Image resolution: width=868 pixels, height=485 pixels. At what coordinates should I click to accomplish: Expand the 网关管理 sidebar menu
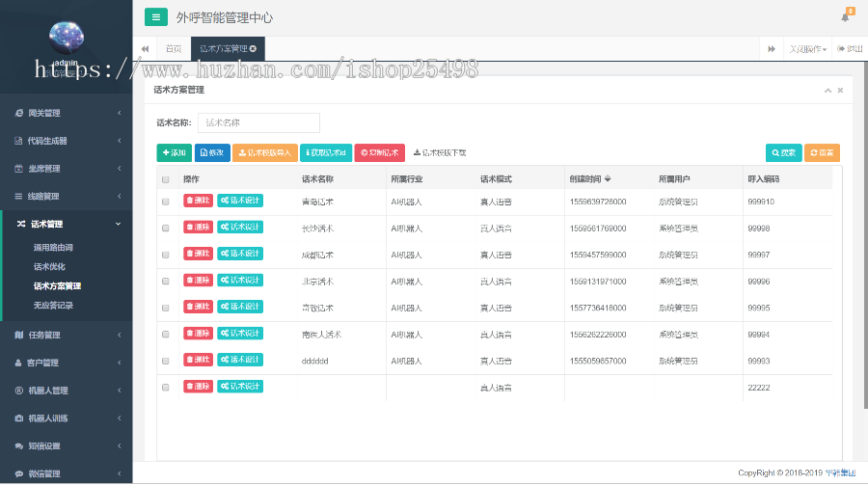click(x=66, y=113)
